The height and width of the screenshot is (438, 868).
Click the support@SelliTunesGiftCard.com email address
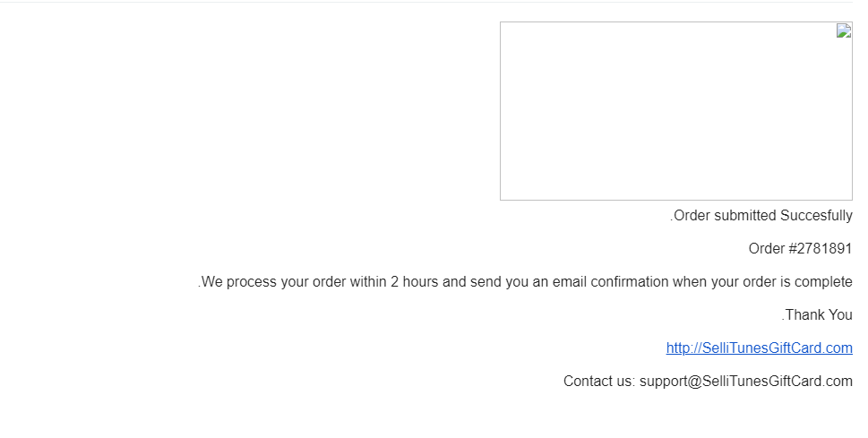tap(745, 381)
